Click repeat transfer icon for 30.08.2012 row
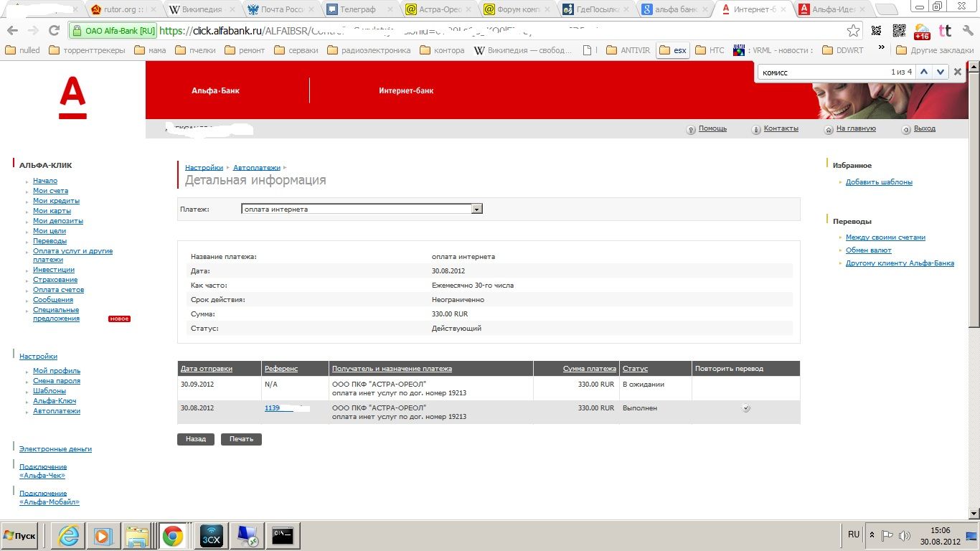Screen dimensions: 980x551 [x=746, y=408]
